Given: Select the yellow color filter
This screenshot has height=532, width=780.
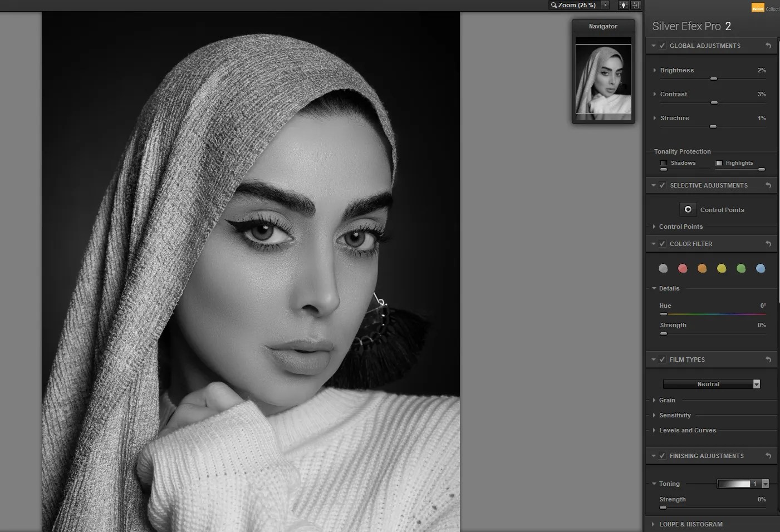Looking at the screenshot, I should (x=722, y=268).
